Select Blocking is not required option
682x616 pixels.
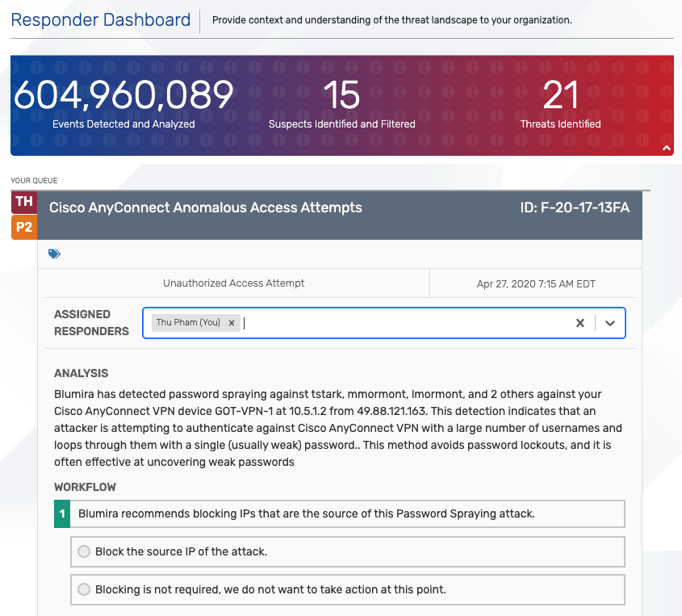tap(84, 589)
